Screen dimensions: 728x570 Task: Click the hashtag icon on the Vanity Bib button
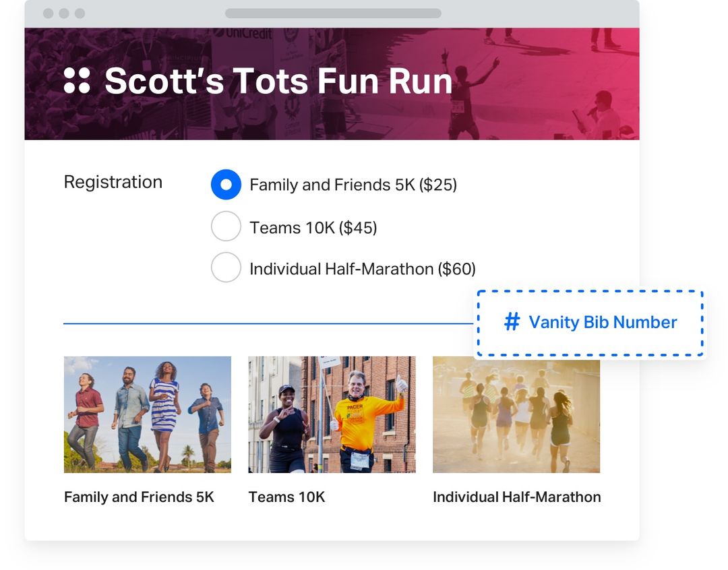(x=512, y=323)
